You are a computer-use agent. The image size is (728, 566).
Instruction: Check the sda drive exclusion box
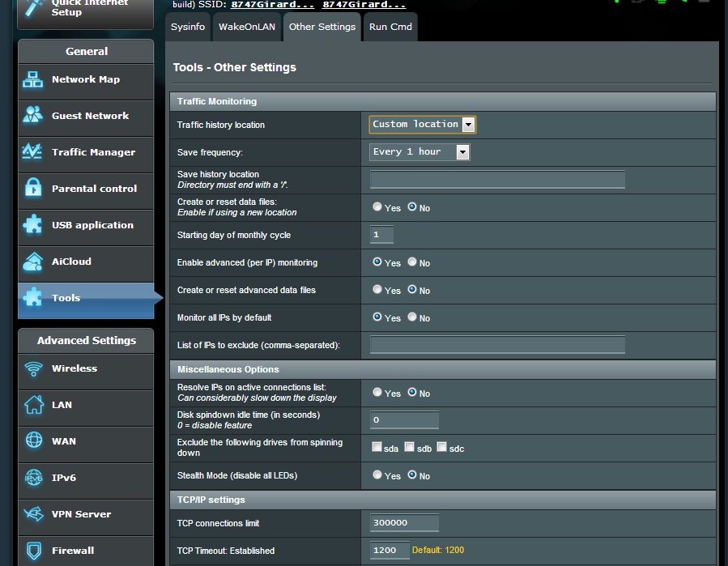coord(377,447)
